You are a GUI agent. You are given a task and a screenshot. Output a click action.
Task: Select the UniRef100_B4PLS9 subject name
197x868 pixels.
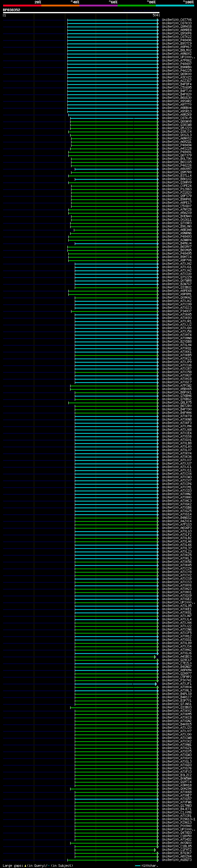[x=176, y=694]
